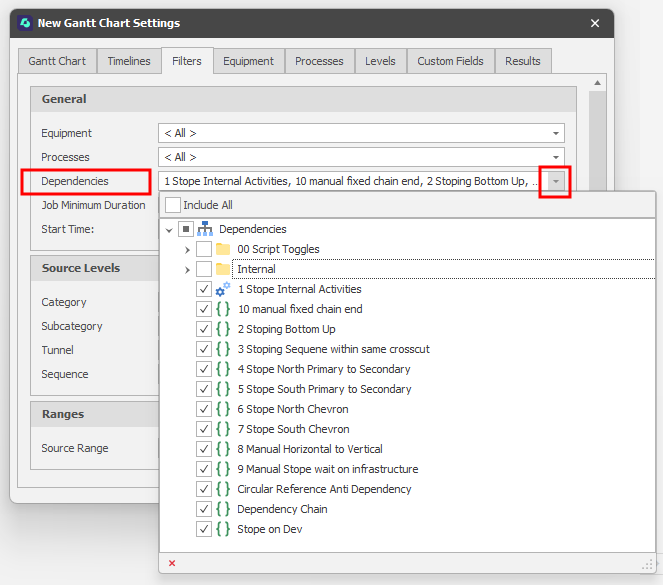Uncheck 6 Stope North Chevron checkbox
The height and width of the screenshot is (588, 663).
coord(204,410)
